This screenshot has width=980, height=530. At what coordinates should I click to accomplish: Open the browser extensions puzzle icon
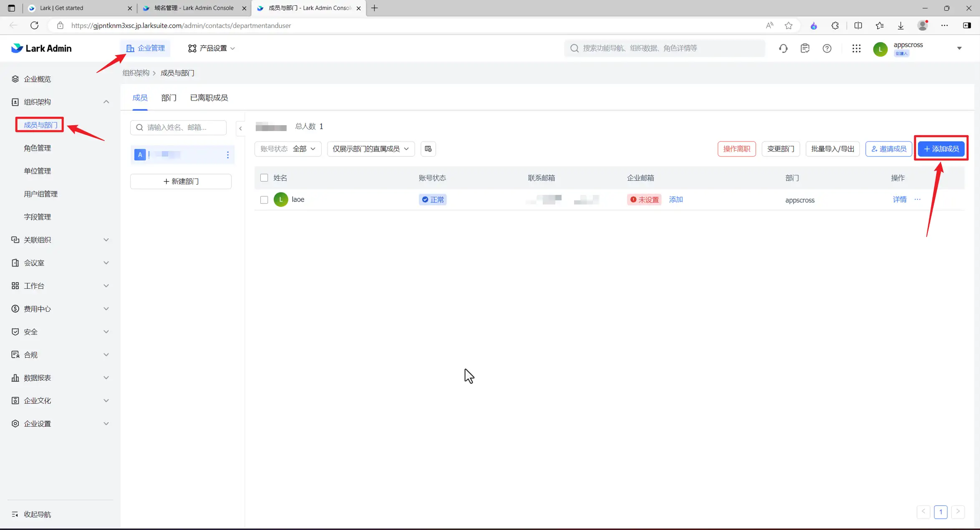coord(835,25)
